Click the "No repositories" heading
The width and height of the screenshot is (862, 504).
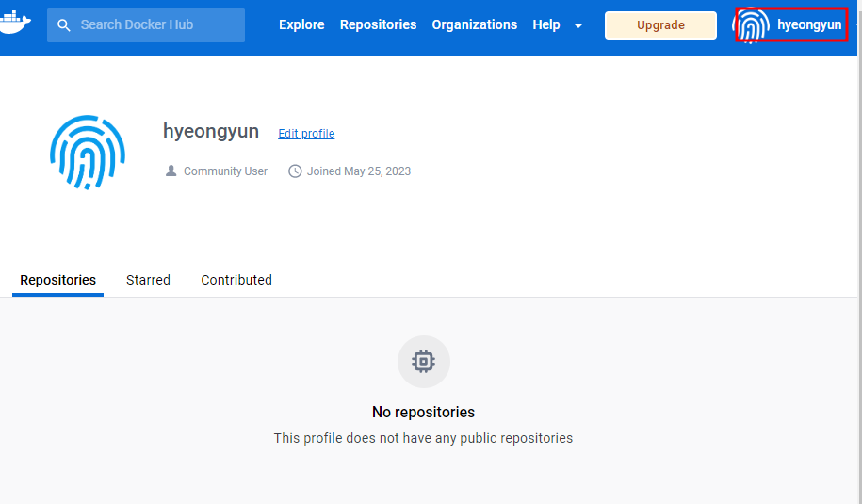click(x=423, y=413)
